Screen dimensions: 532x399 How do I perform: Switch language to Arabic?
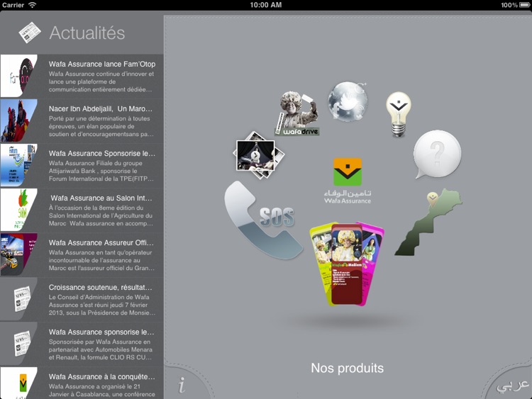tap(513, 386)
